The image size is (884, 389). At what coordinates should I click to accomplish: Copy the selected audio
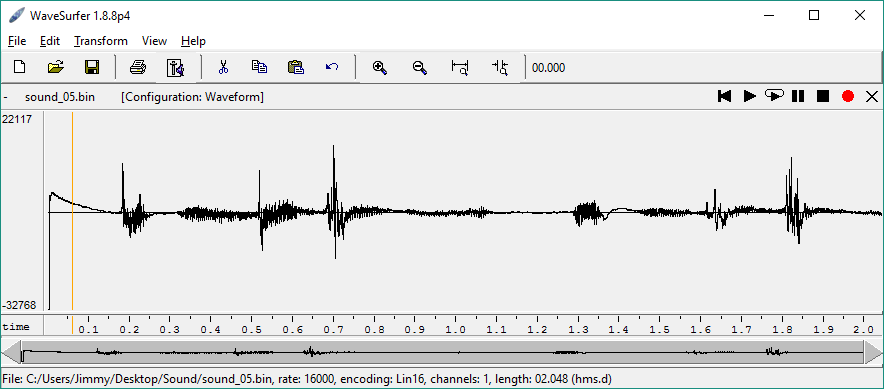coord(259,68)
